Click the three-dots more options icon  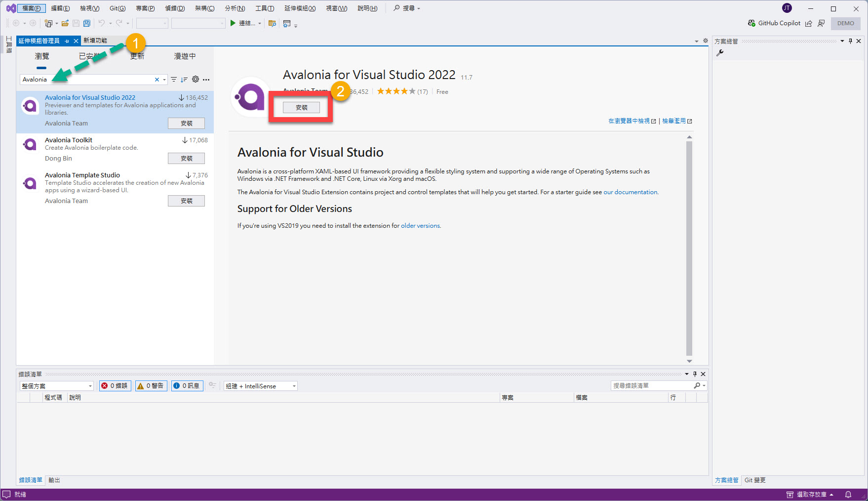tap(206, 80)
